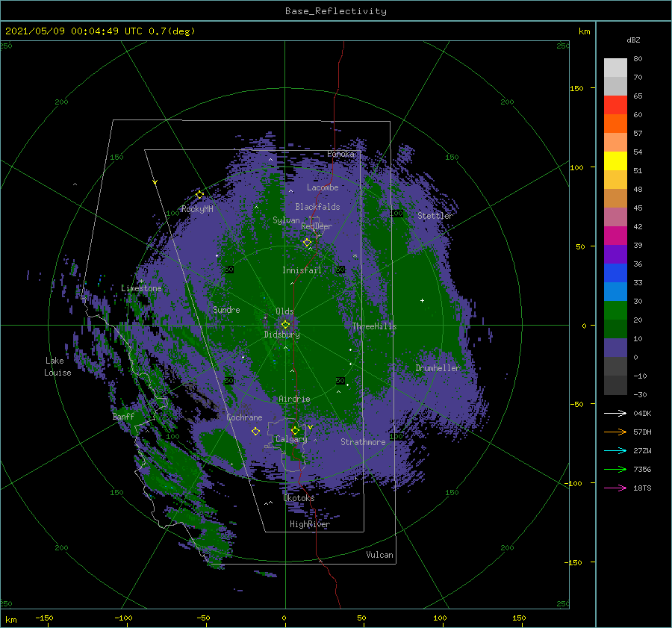Click the Didsbury label
672x628 pixels.
[281, 335]
